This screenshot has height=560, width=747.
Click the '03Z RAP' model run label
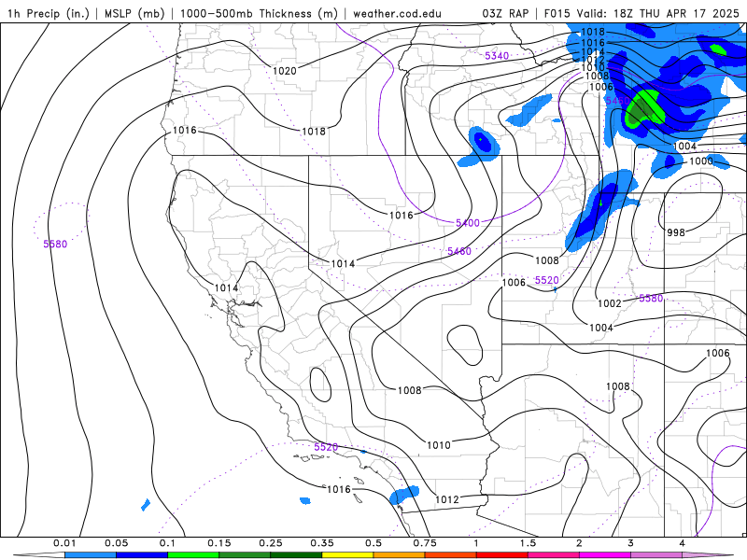click(x=505, y=13)
